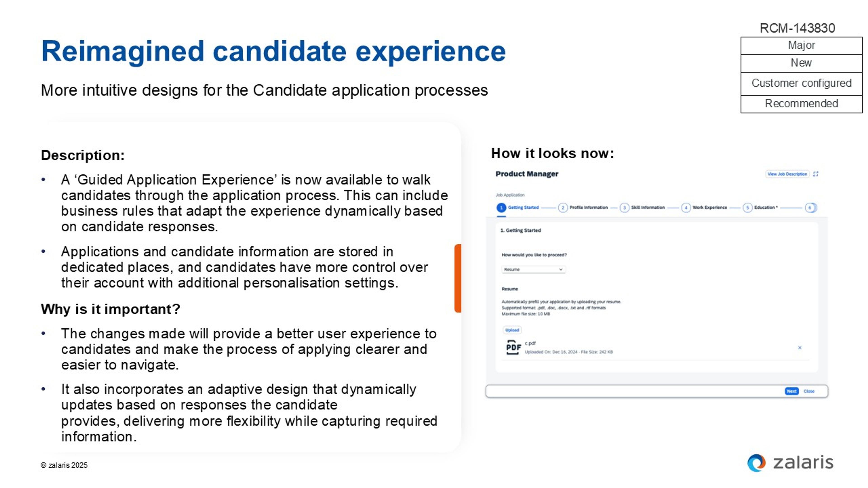
Task: Click the Upload button for resume
Action: tap(512, 330)
